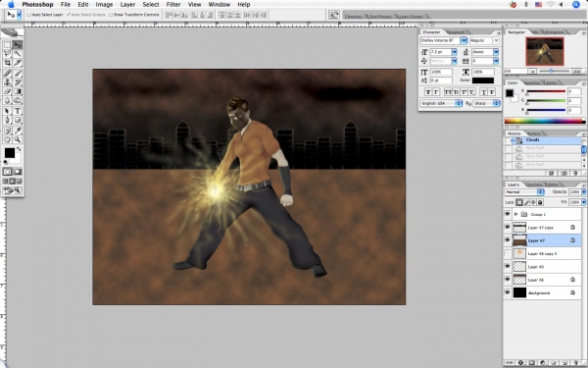The image size is (588, 368).
Task: Select the Brush tool
Action: (x=18, y=74)
